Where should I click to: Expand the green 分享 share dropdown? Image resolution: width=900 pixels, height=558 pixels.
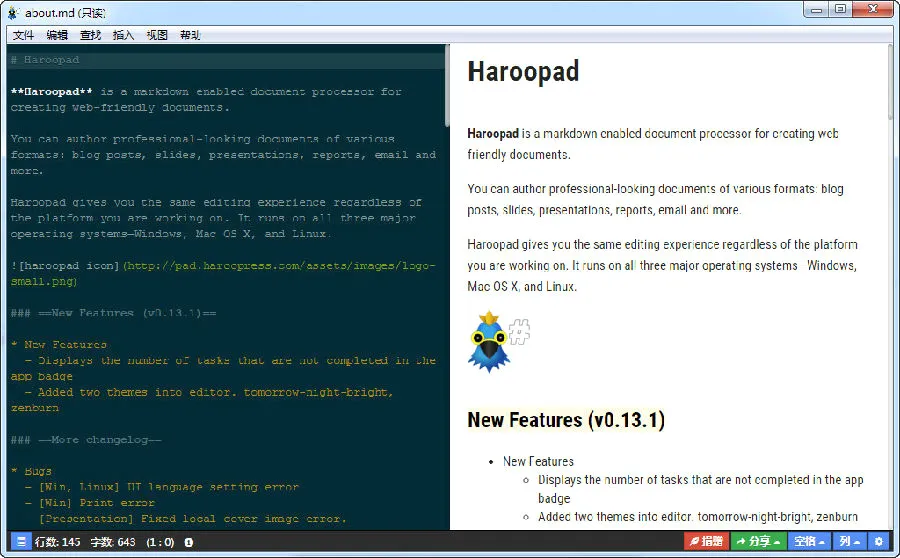(758, 541)
